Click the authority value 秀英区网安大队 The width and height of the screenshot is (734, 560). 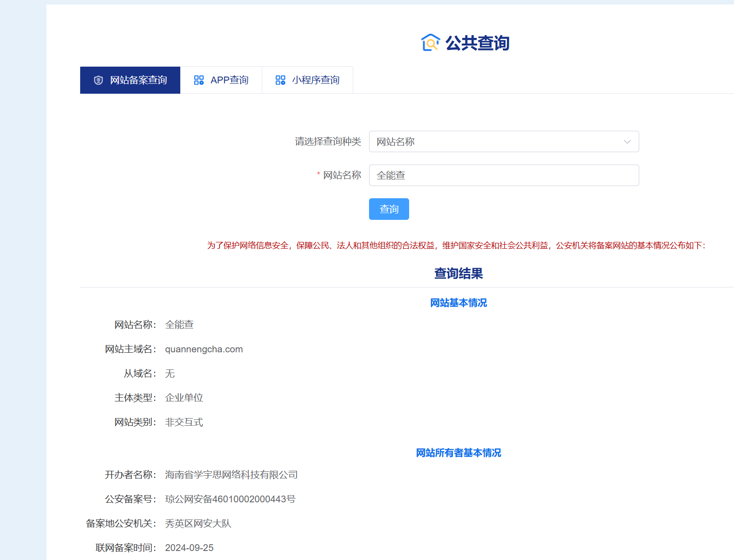pos(198,524)
